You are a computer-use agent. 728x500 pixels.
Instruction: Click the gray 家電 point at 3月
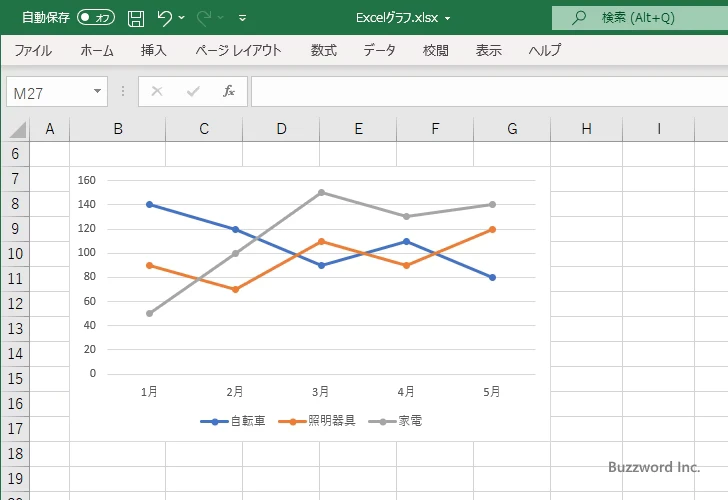tap(321, 192)
